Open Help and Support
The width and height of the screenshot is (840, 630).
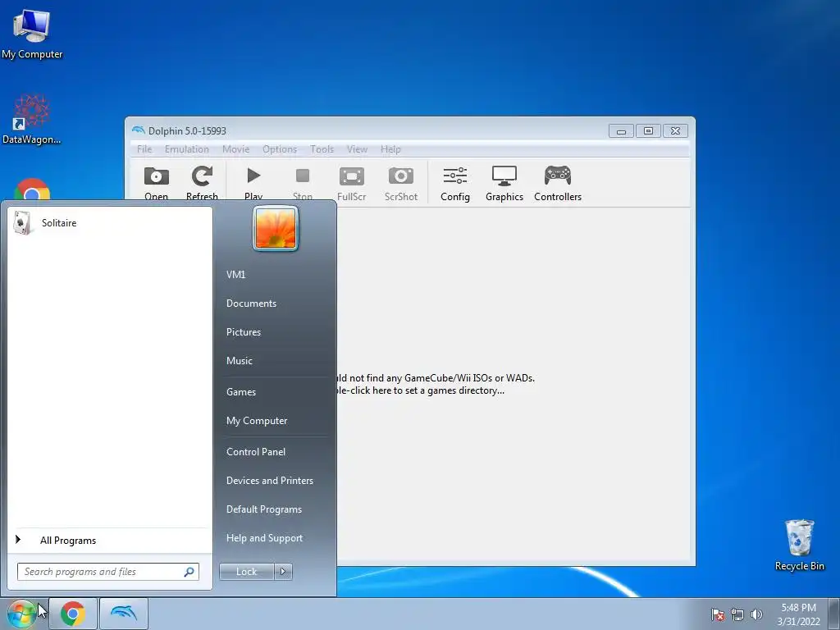coord(264,538)
